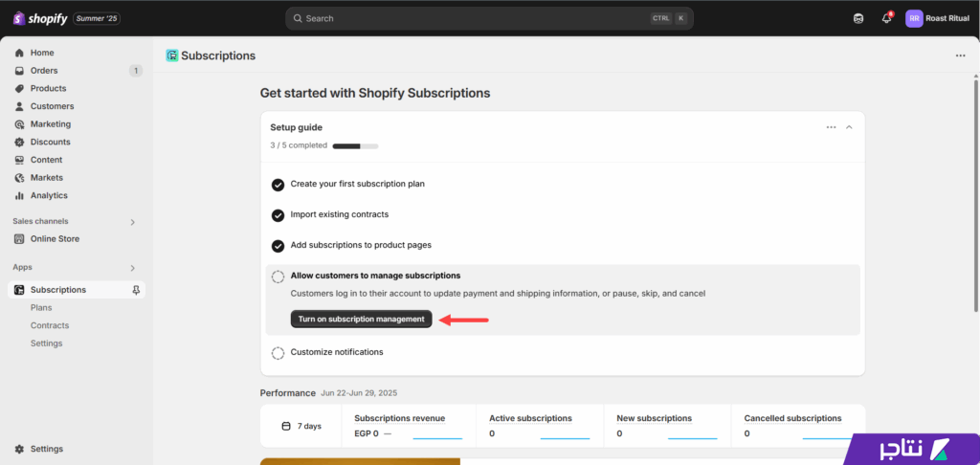The height and width of the screenshot is (465, 980).
Task: Expand Apps section chevron
Action: point(132,268)
